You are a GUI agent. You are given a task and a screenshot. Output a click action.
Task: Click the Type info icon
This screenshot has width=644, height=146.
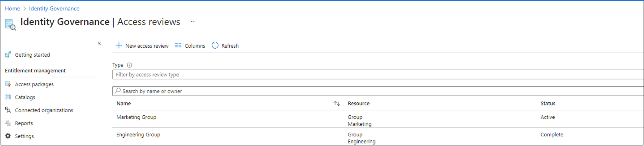tap(129, 65)
